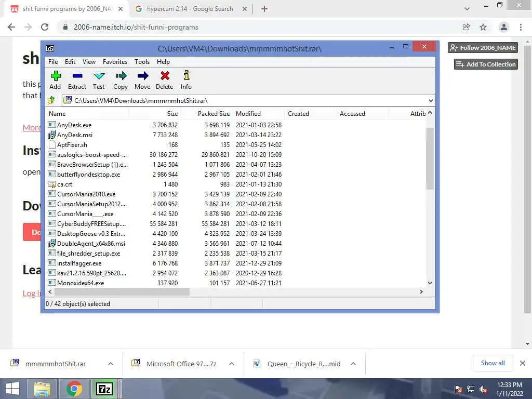Reload the page in Chrome
Viewport: 532px width, 399px height.
(45, 27)
